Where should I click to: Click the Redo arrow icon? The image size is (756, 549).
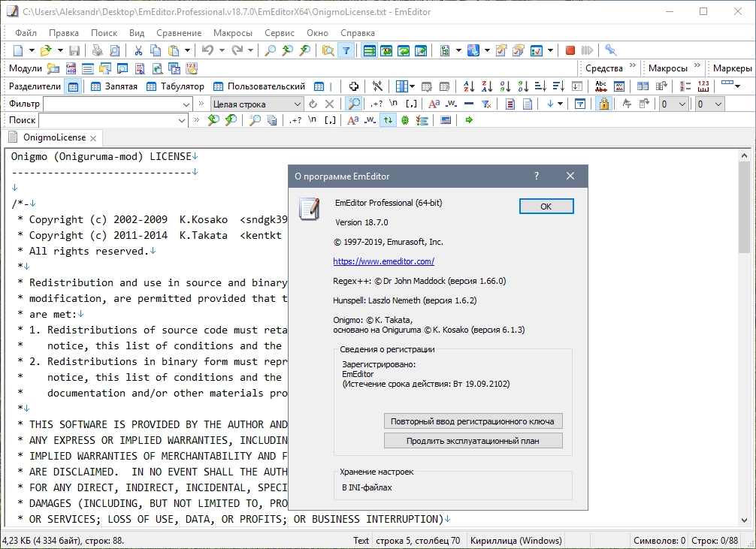click(x=237, y=50)
